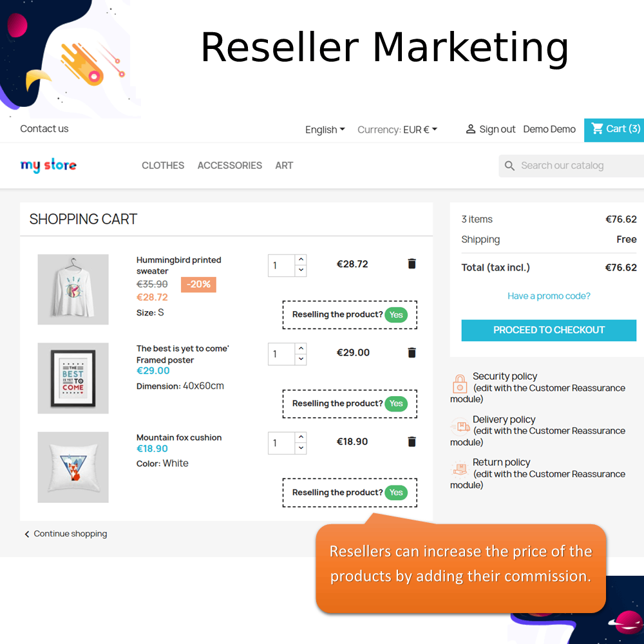Remove the Framed poster using trash icon
Screen dimensions: 644x644
[x=412, y=352]
